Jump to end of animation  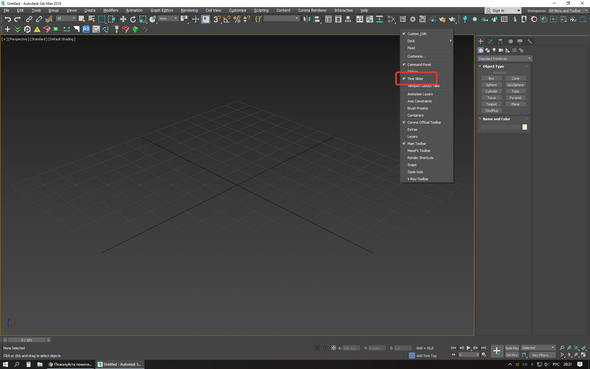click(484, 348)
